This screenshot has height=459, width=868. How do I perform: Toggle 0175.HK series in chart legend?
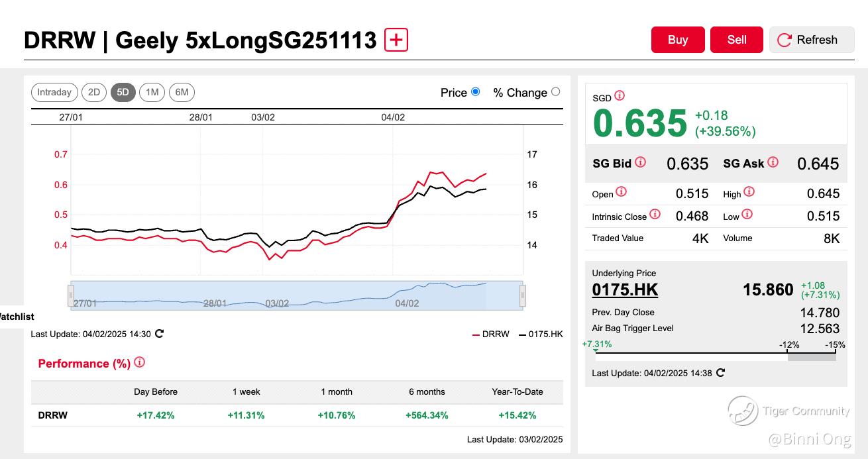point(541,334)
